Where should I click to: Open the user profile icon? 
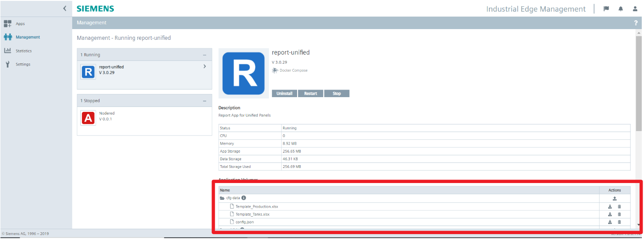tap(635, 9)
